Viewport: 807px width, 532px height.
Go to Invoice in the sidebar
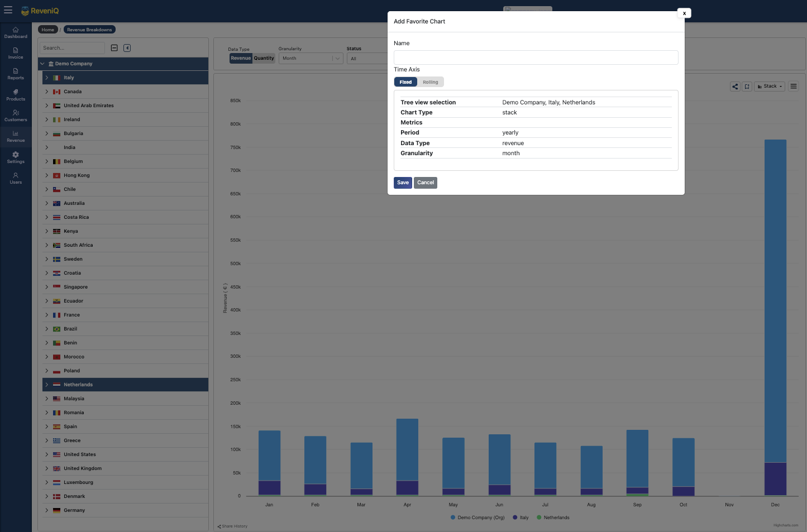[16, 53]
